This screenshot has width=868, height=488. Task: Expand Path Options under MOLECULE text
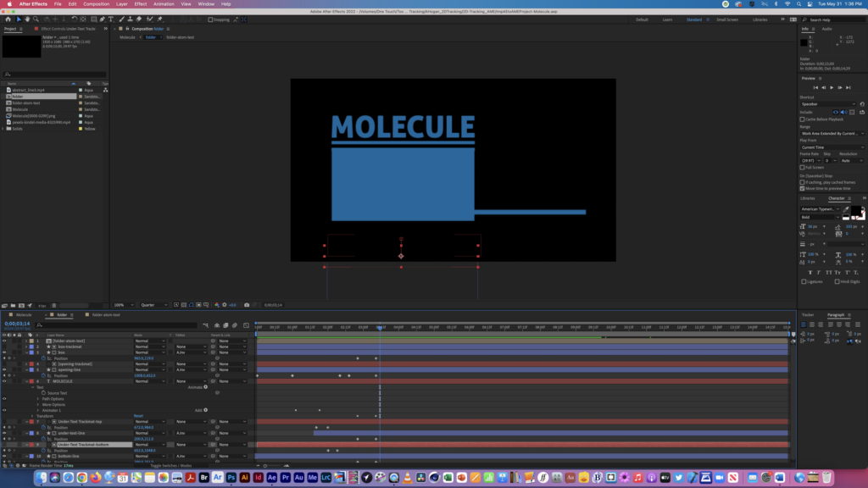coord(38,398)
